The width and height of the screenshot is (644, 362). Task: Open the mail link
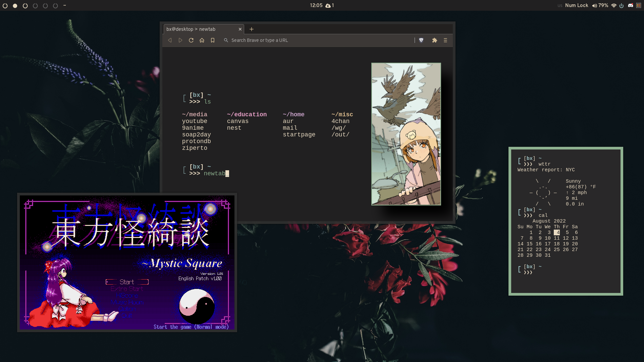point(290,128)
